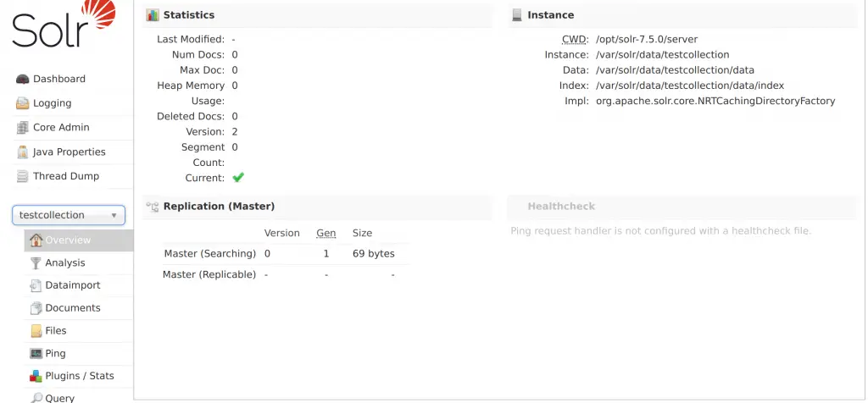This screenshot has height=403, width=868.
Task: Click the Num Docs label
Action: (198, 55)
